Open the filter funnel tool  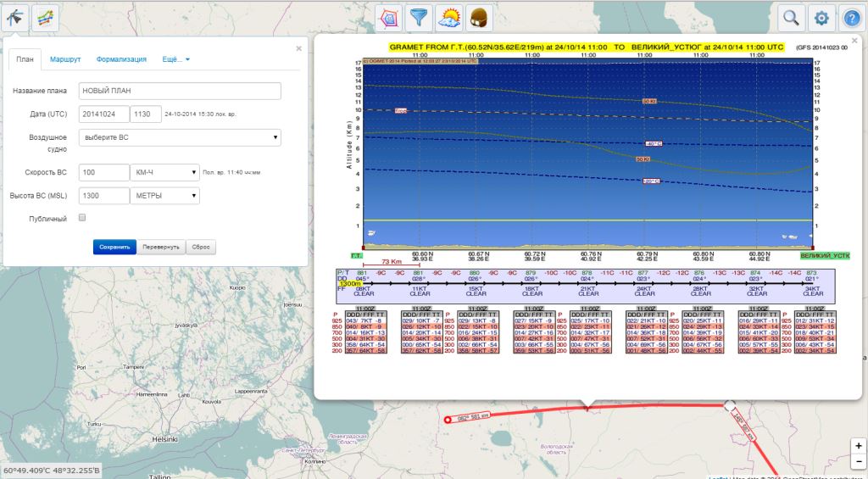(419, 17)
